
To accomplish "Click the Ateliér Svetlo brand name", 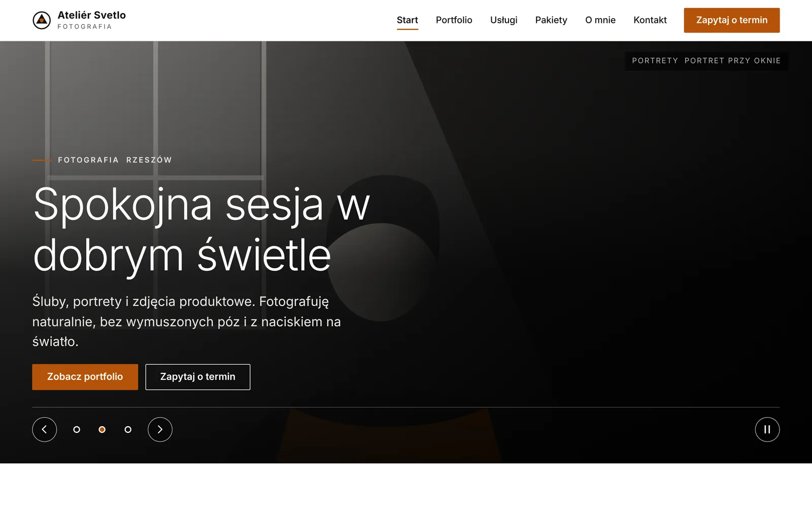I will click(x=92, y=15).
